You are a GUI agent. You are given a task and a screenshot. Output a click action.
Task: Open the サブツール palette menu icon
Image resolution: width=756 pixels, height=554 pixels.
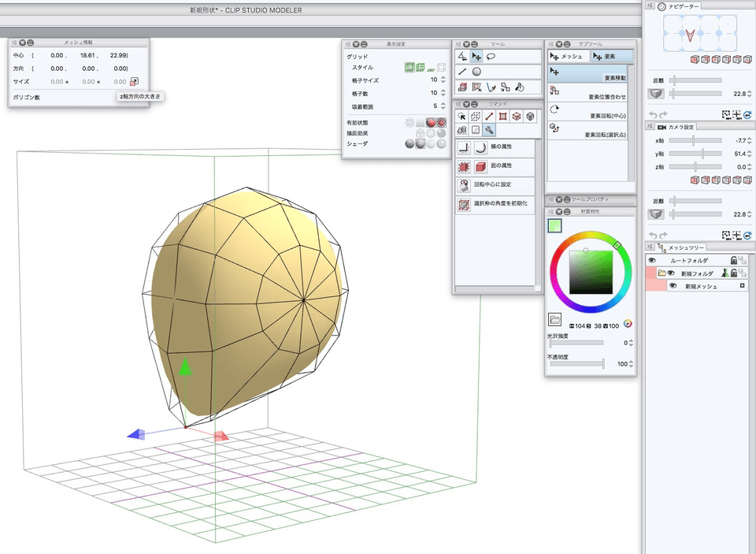pyautogui.click(x=551, y=44)
